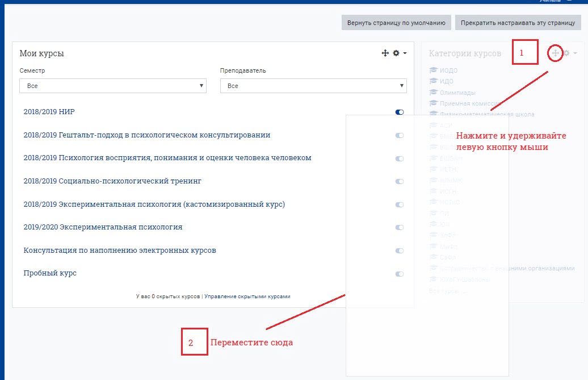This screenshot has width=588, height=380.
Task: Click Прекратить настраивать эту страницу button
Action: pos(518,23)
